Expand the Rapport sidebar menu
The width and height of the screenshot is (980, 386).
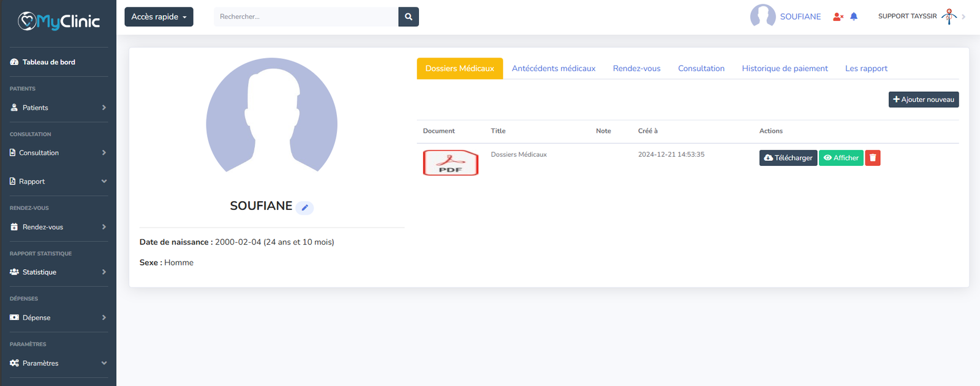[x=58, y=182]
